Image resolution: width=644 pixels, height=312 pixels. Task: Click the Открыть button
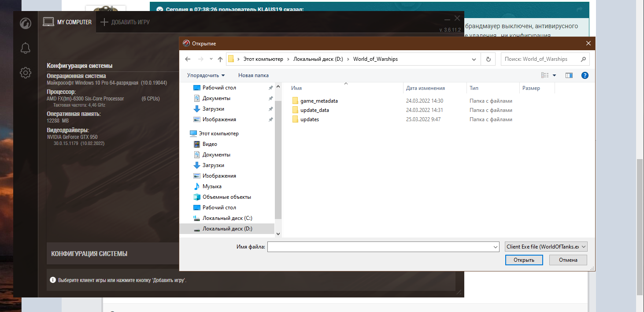(524, 260)
